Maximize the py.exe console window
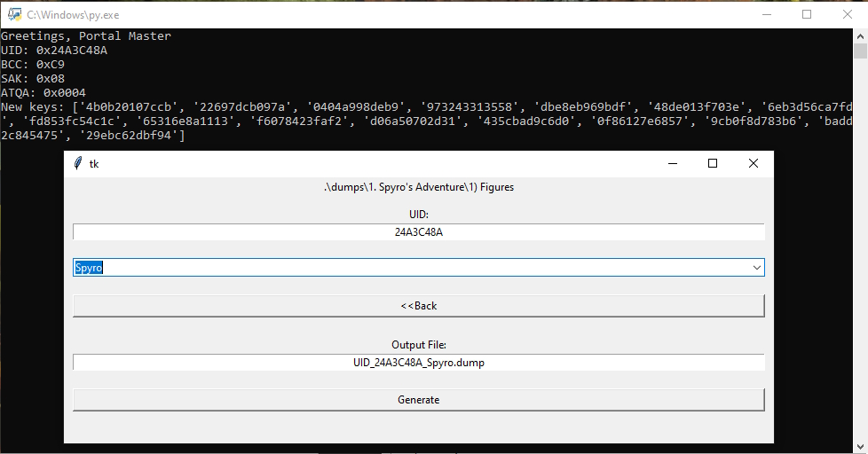This screenshot has height=454, width=868. tap(807, 14)
